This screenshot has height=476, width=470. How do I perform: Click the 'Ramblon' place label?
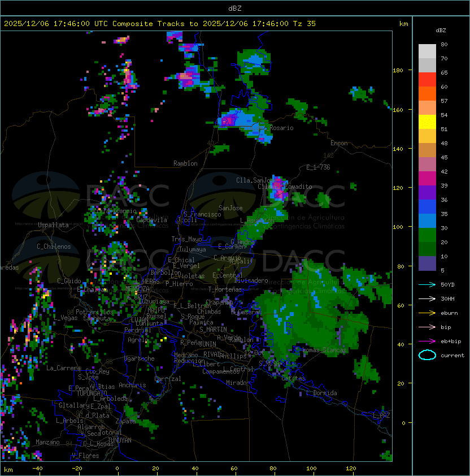(185, 163)
